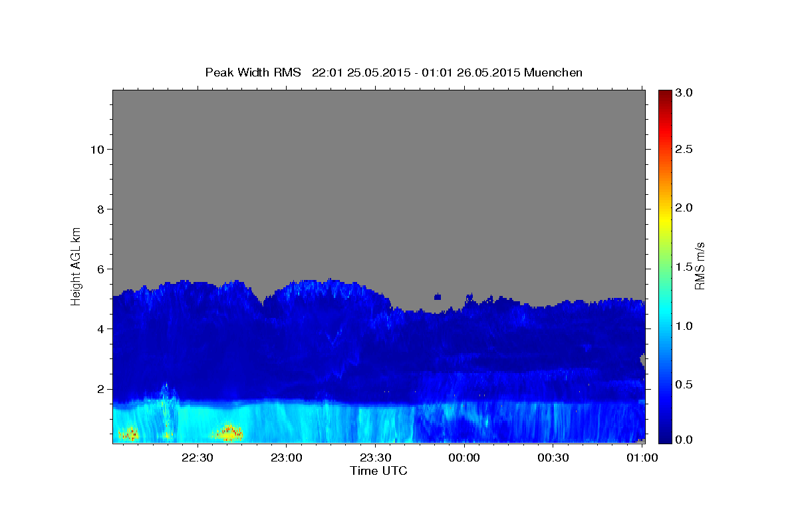Viewport: 798px width, 532px height.
Task: Click the vertical plume feature near 22:20
Action: (x=166, y=411)
